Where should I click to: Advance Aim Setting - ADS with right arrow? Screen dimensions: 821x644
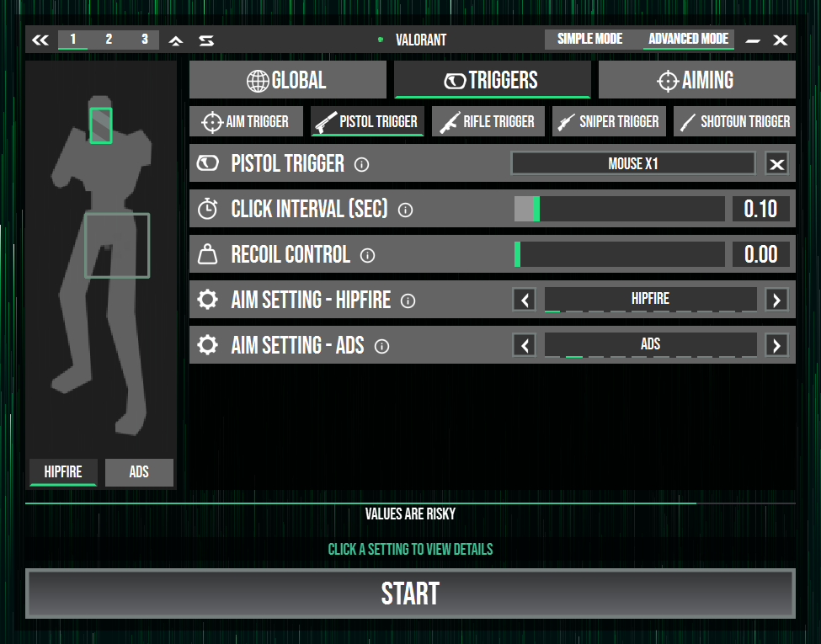pyautogui.click(x=776, y=345)
